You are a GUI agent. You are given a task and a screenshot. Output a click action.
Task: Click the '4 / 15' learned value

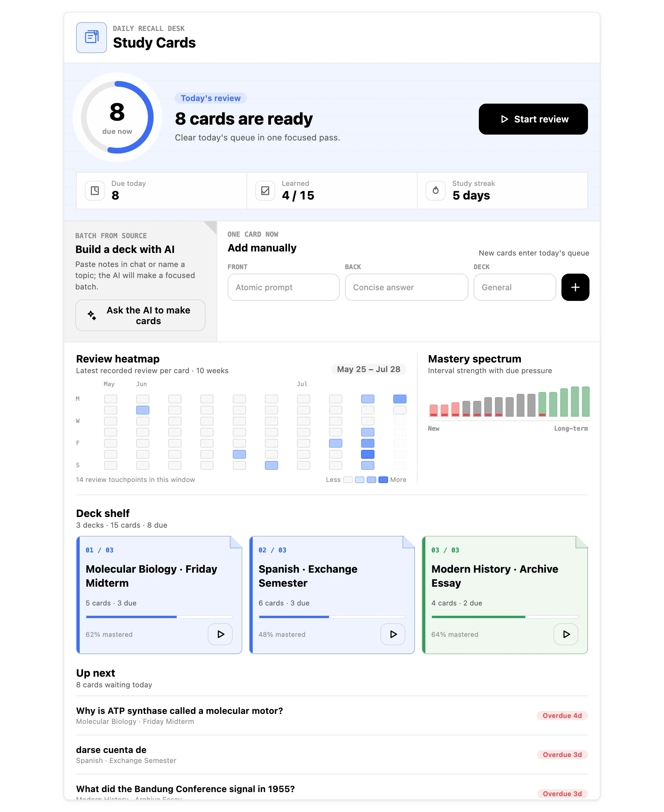298,195
